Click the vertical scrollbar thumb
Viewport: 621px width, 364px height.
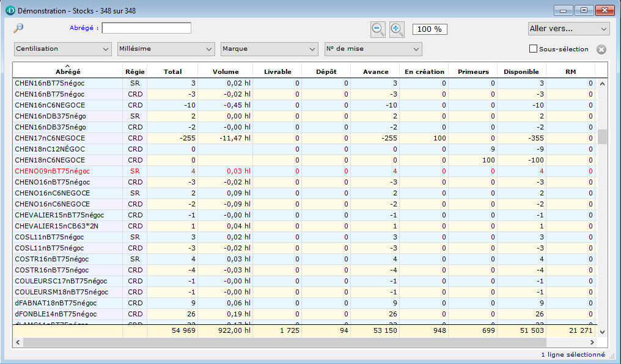coord(602,136)
